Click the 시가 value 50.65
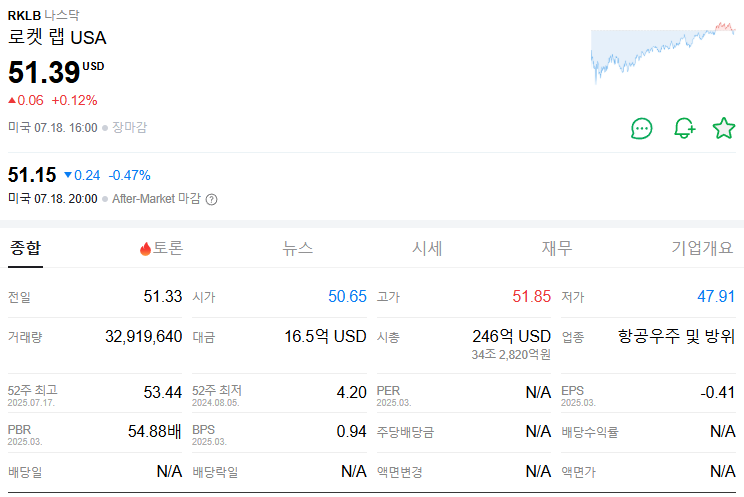 click(347, 297)
